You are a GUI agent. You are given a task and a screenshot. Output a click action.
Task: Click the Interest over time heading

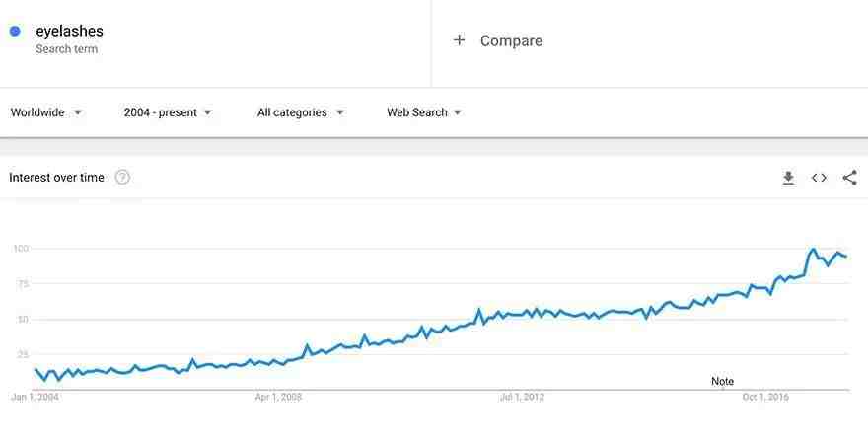pyautogui.click(x=56, y=178)
